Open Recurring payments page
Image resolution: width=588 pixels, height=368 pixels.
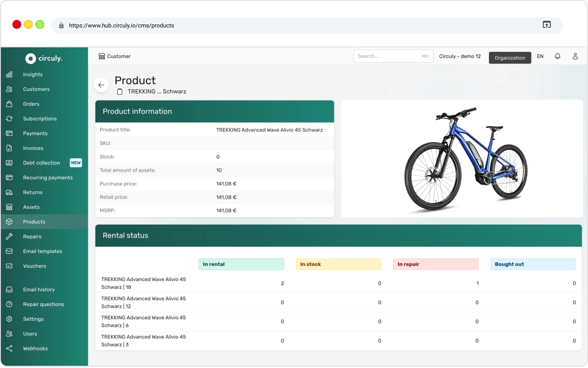(x=48, y=178)
